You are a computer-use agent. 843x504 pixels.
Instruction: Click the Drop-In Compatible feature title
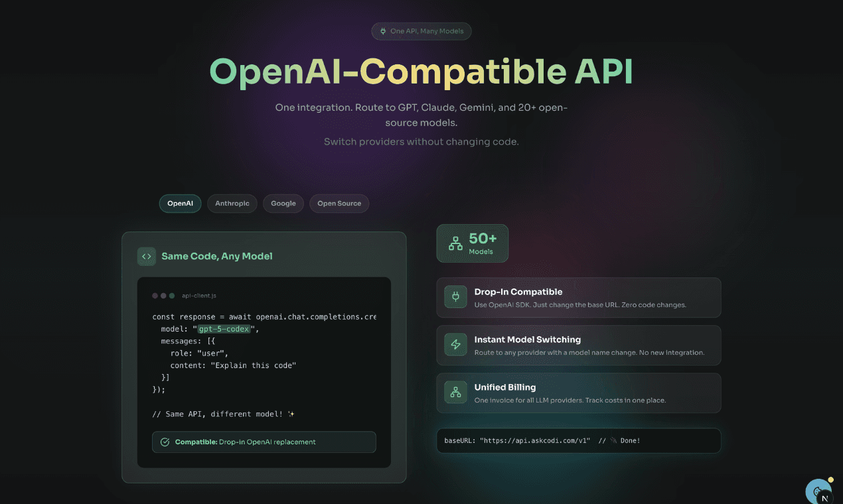pos(518,292)
